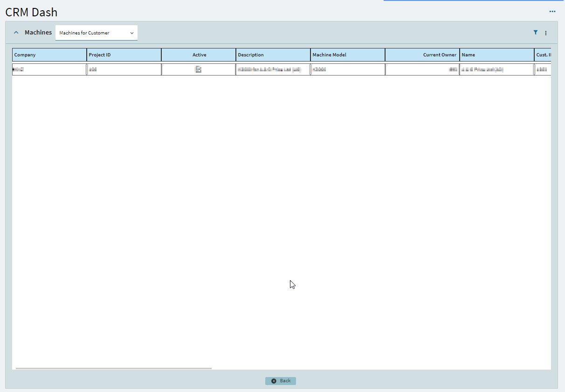Select the Machine Model cell in first row
Screen dimensions: 565x392
point(348,69)
